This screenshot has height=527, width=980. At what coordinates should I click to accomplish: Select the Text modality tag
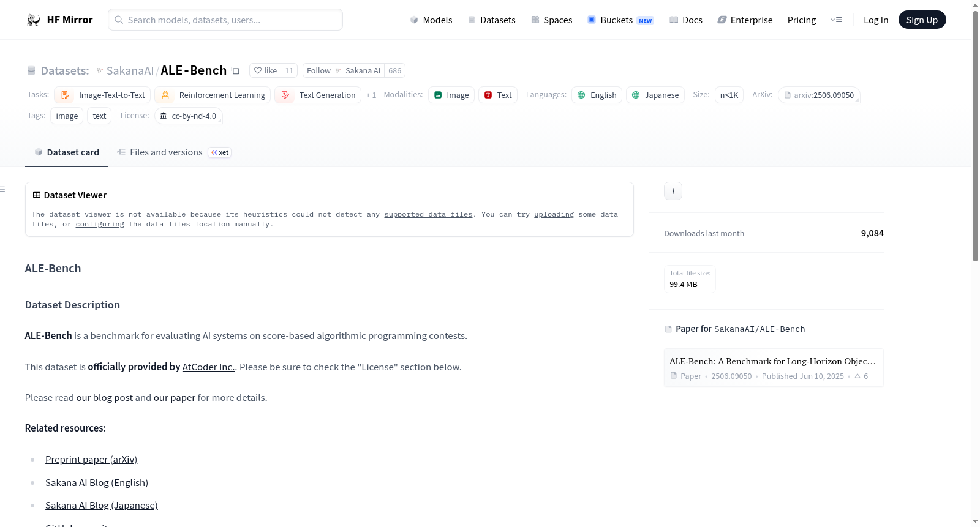(498, 95)
